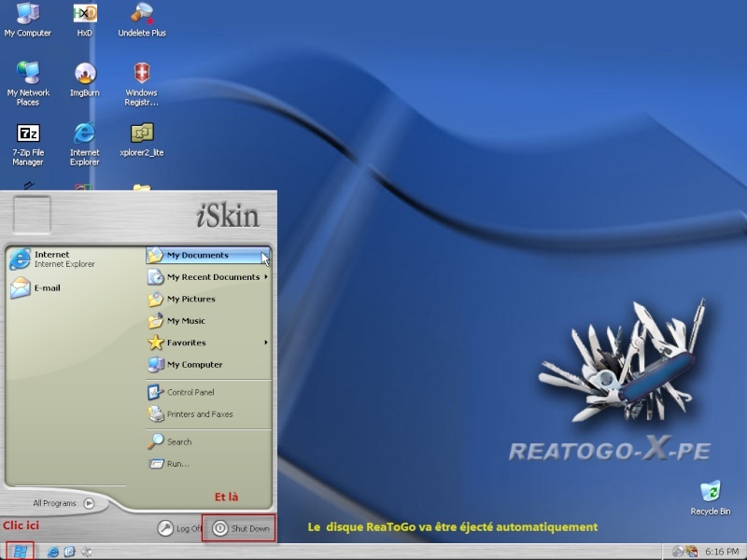
Task: Click the taskbar clock showing 6:16 PM
Action: [722, 552]
